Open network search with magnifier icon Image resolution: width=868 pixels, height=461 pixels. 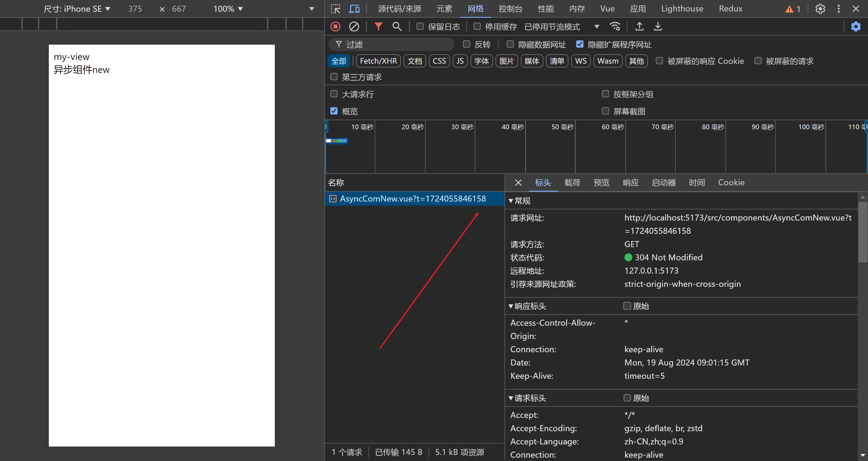[x=397, y=27]
